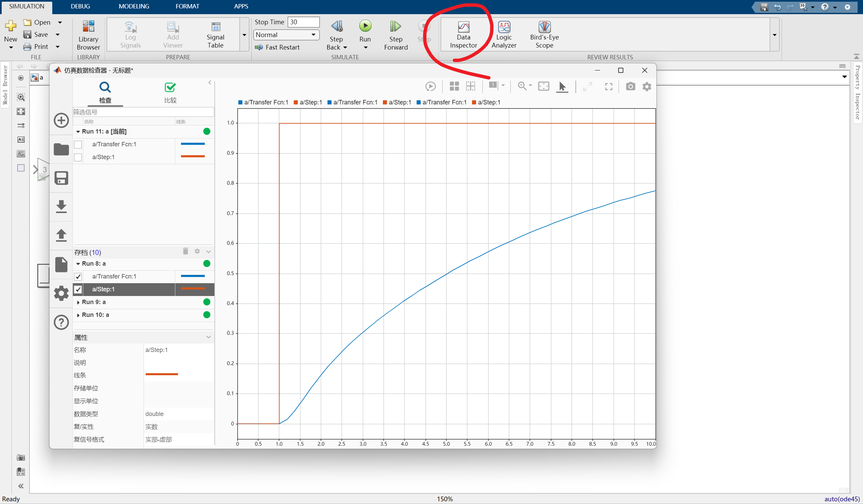This screenshot has width=863, height=504.
Task: Click the create report document icon
Action: pos(61,264)
